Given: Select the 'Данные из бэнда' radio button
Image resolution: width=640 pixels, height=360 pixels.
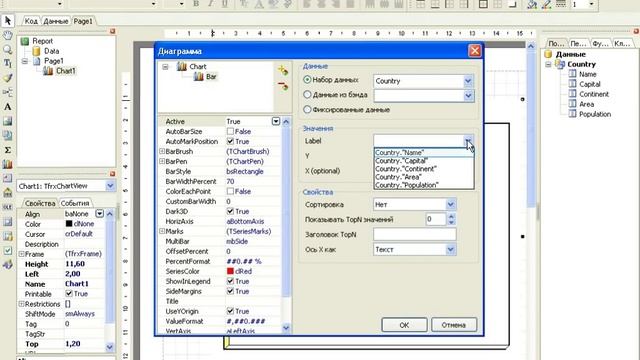Looking at the screenshot, I should coord(307,95).
